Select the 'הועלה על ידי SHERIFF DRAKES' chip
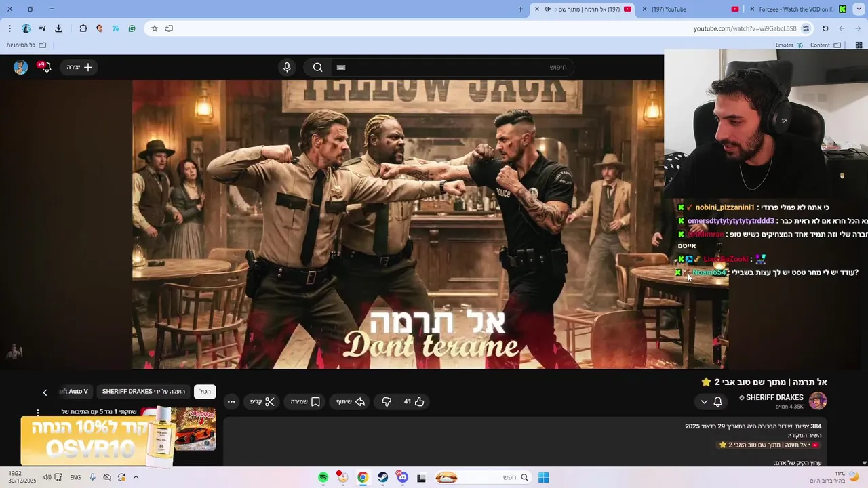Screen dimensions: 868x488 (x=144, y=391)
